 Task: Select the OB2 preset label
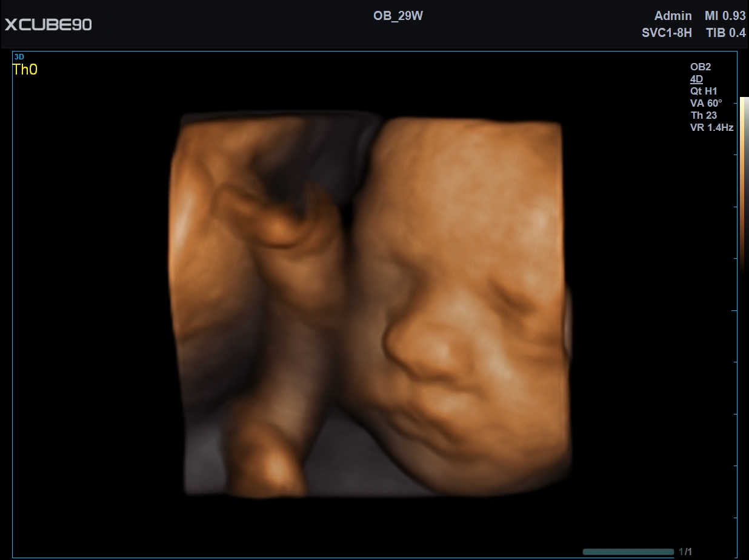701,67
